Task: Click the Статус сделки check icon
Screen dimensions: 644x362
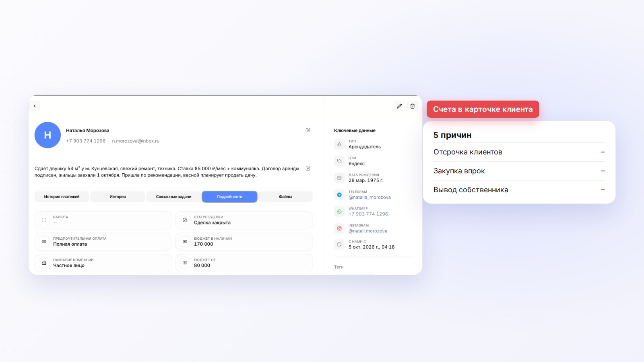Action: click(185, 220)
